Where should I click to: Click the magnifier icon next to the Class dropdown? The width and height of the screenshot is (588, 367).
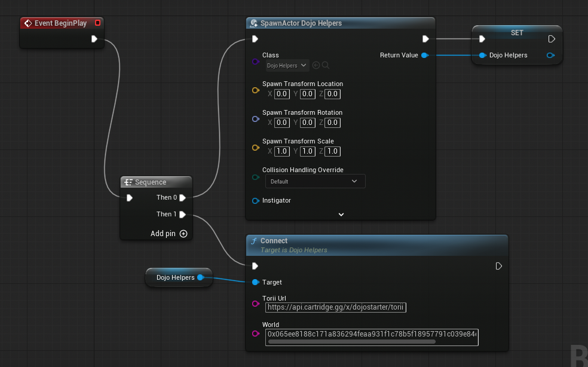click(326, 65)
